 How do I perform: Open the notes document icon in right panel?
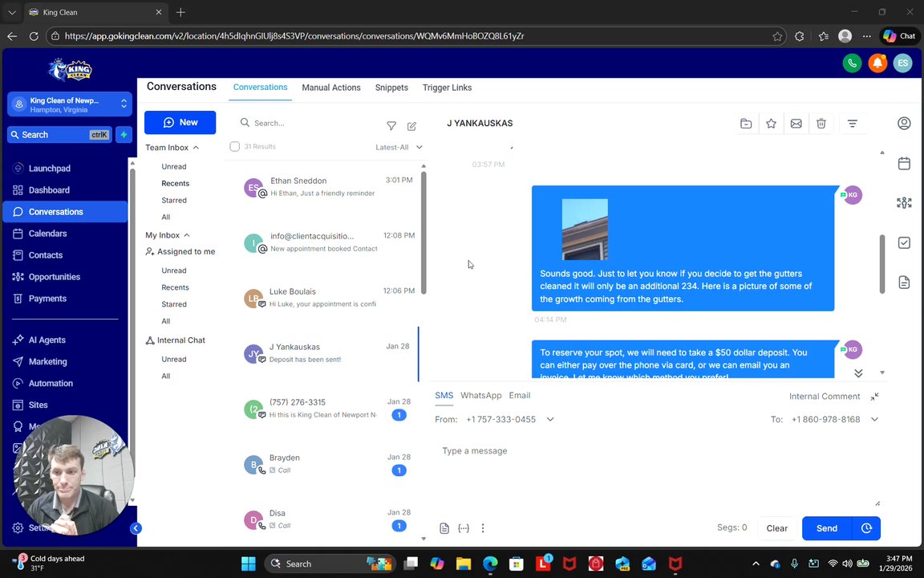coord(904,283)
